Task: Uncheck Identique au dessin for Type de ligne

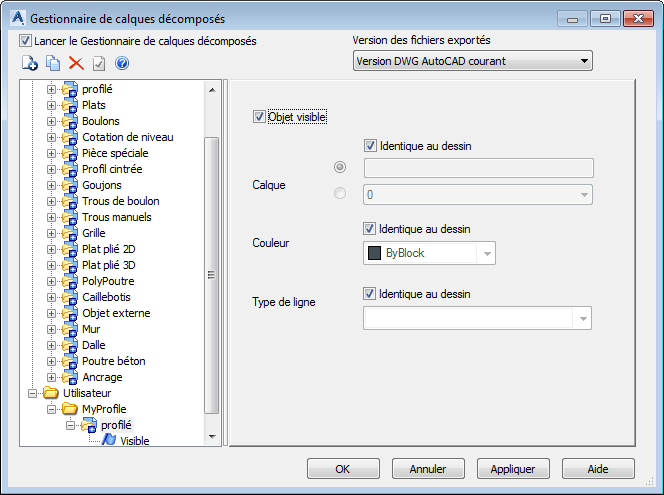Action: click(369, 293)
